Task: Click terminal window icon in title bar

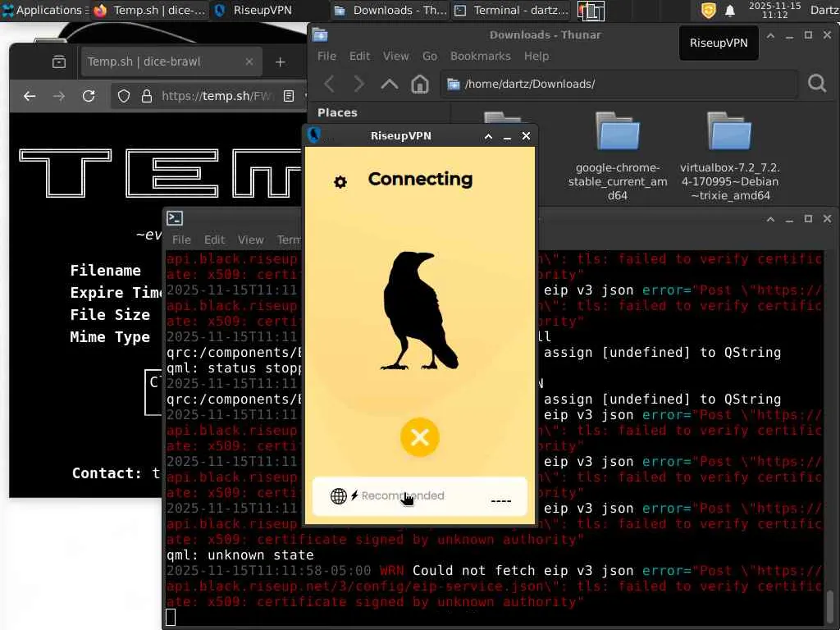Action: (175, 218)
